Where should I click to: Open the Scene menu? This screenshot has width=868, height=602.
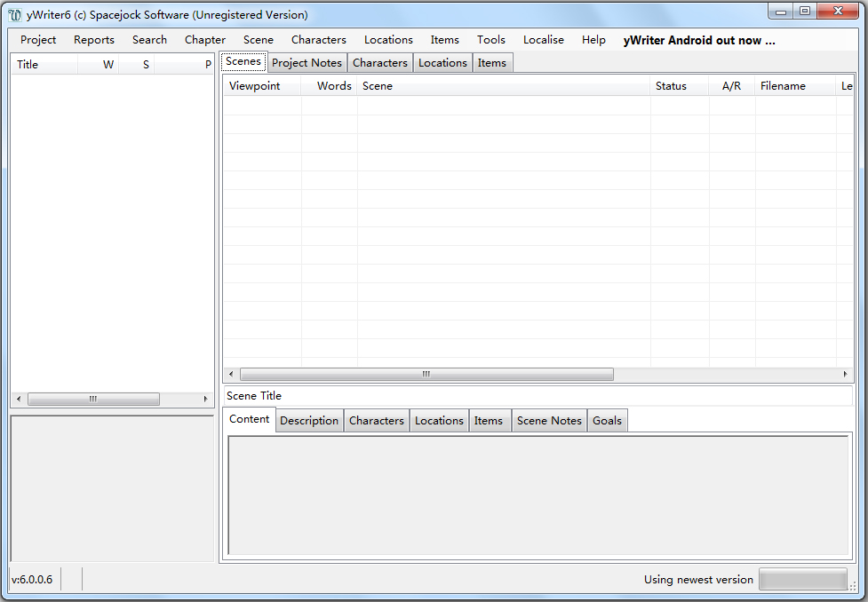tap(258, 39)
